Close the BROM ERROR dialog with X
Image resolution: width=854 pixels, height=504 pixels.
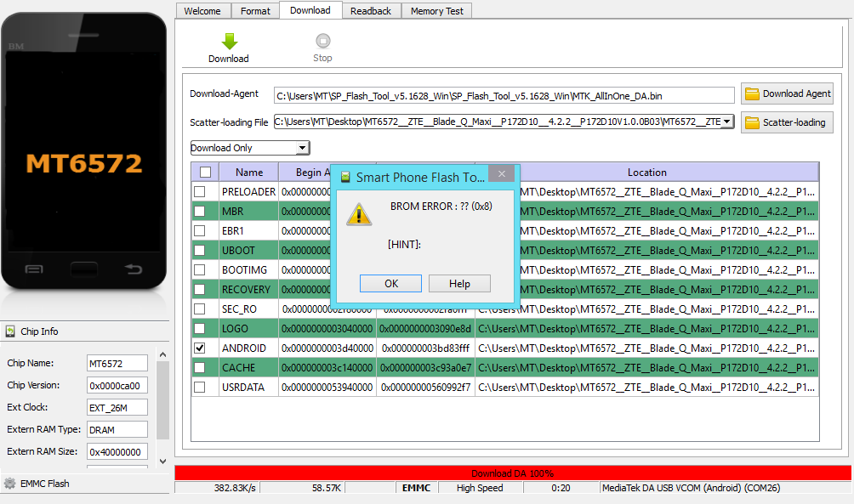pos(502,173)
